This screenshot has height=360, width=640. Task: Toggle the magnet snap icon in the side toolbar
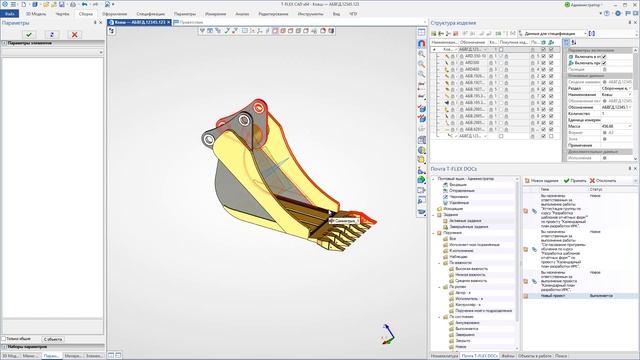pyautogui.click(x=422, y=43)
